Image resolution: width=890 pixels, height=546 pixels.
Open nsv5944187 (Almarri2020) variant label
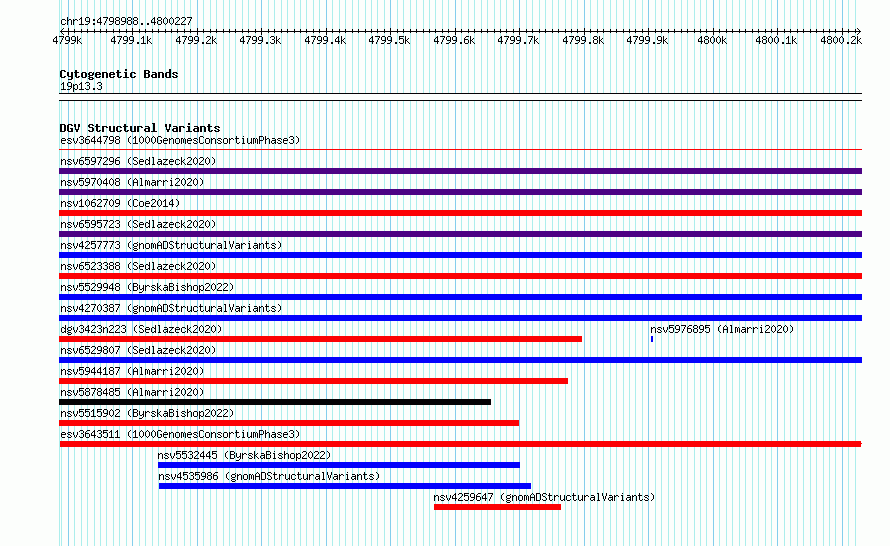(x=132, y=371)
